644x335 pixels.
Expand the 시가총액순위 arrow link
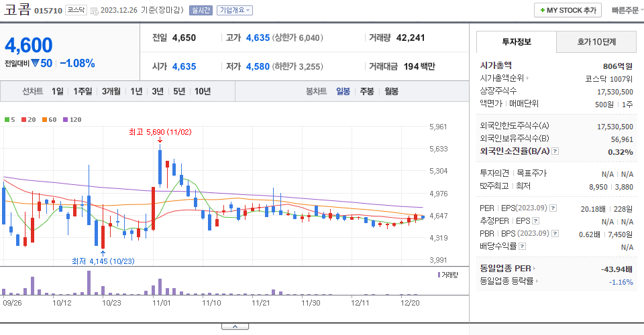(527, 78)
